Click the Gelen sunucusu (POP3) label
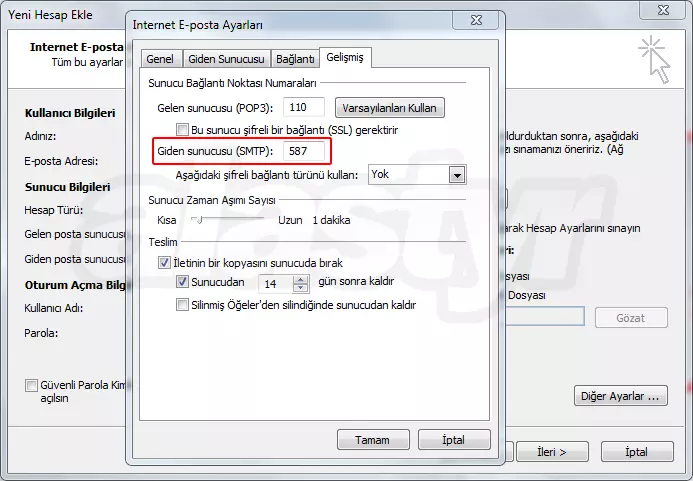The height and width of the screenshot is (481, 693). 215,108
